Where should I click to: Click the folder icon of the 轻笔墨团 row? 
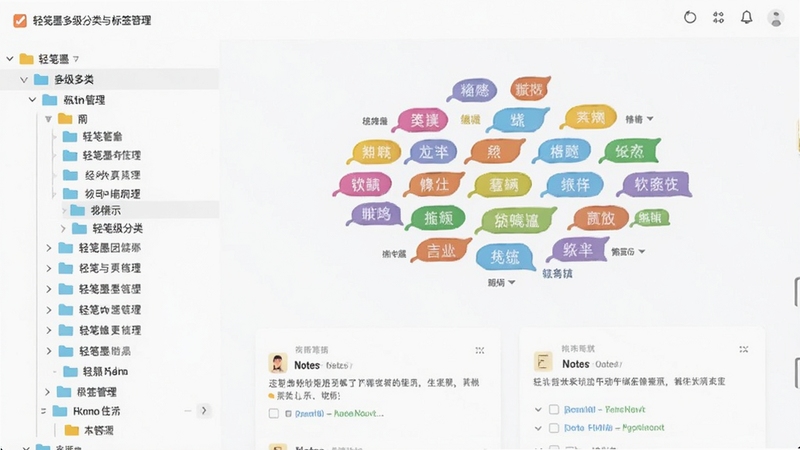click(66, 248)
